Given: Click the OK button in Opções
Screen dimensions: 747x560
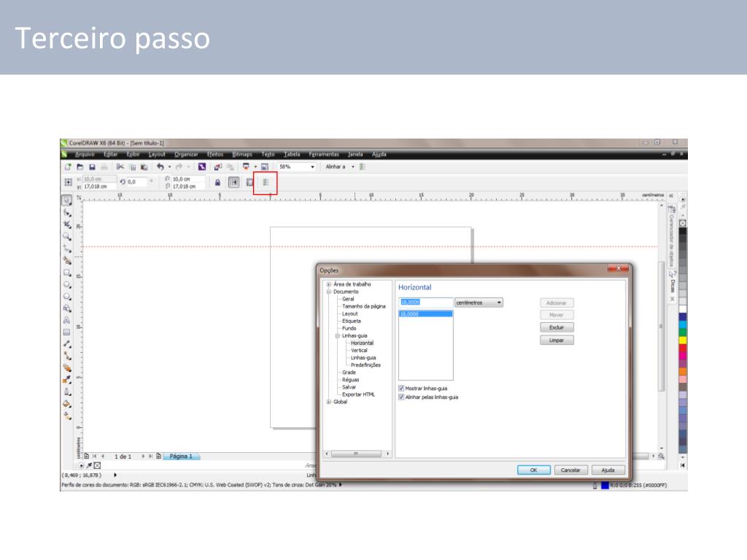Looking at the screenshot, I should pos(533,470).
